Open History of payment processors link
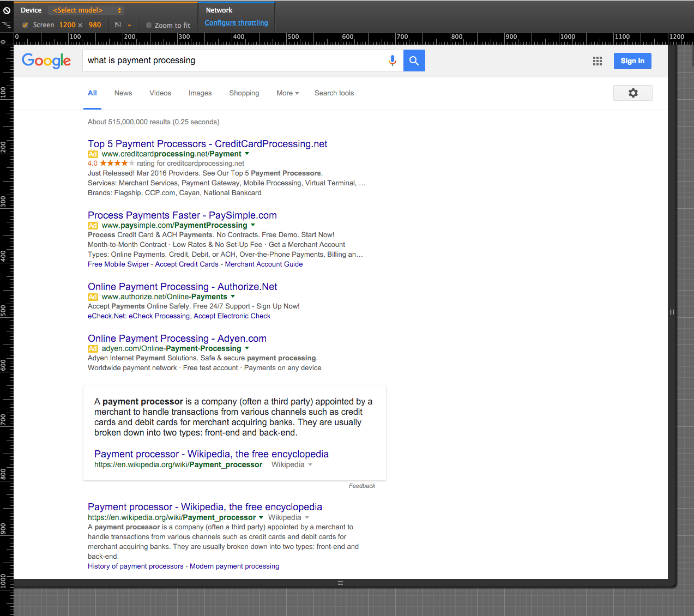The width and height of the screenshot is (694, 616). point(136,566)
